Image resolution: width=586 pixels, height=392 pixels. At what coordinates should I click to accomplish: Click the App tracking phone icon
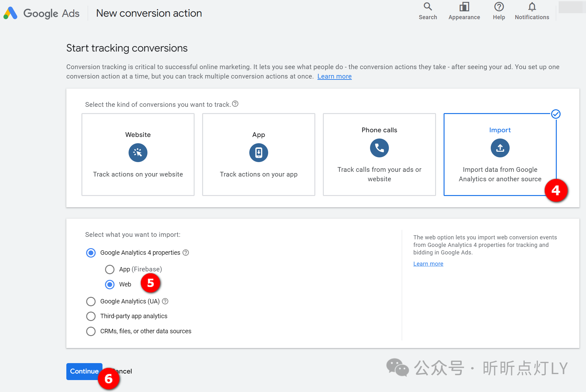(258, 153)
